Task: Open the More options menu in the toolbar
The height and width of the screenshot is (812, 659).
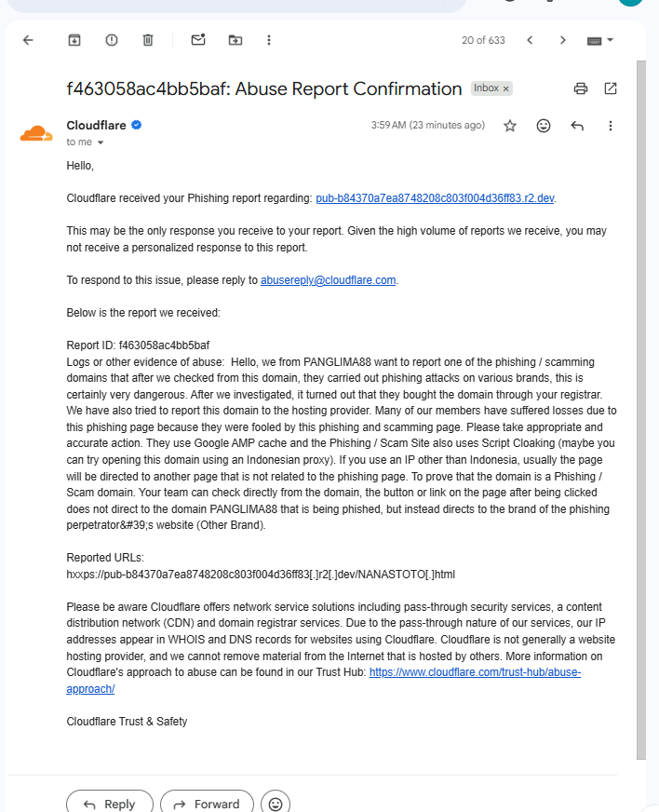Action: (269, 40)
